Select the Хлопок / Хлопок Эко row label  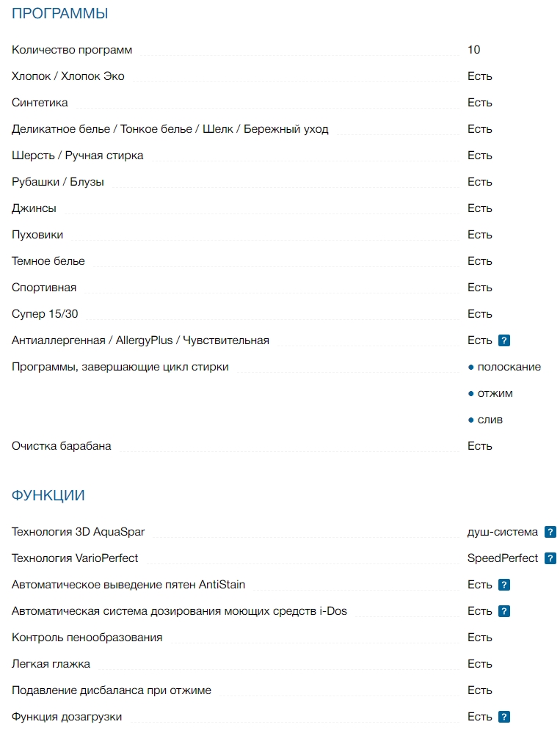68,76
